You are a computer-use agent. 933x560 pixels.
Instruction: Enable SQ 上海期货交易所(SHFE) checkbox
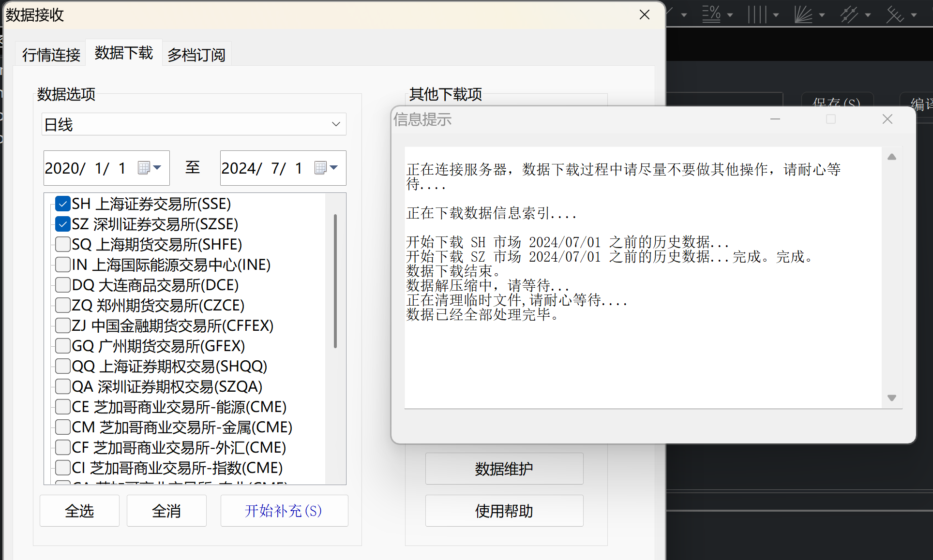(63, 244)
